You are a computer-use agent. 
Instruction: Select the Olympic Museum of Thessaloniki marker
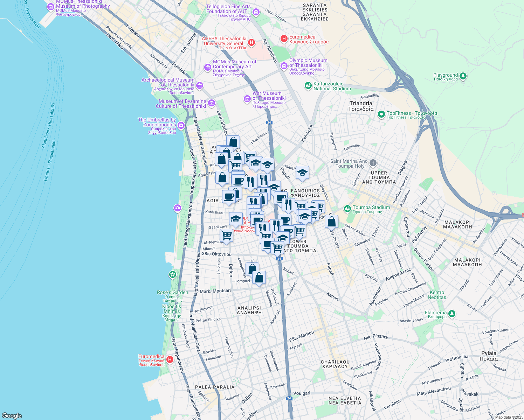tap(284, 66)
